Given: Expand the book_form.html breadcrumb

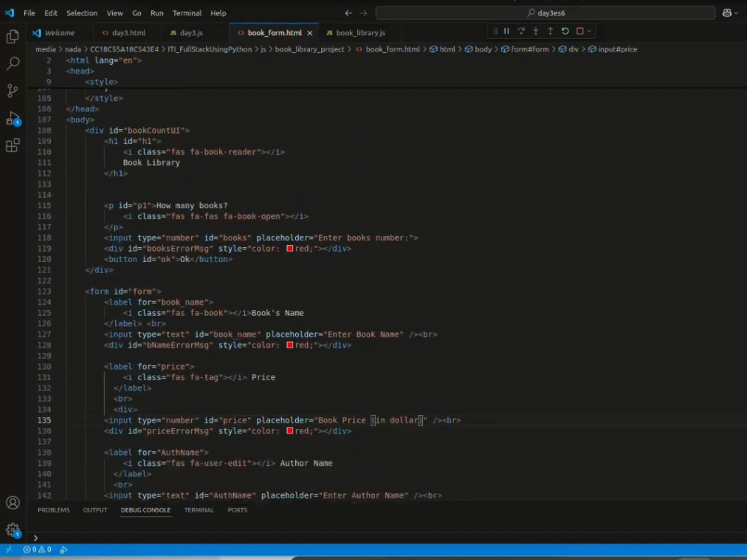Looking at the screenshot, I should (388, 49).
